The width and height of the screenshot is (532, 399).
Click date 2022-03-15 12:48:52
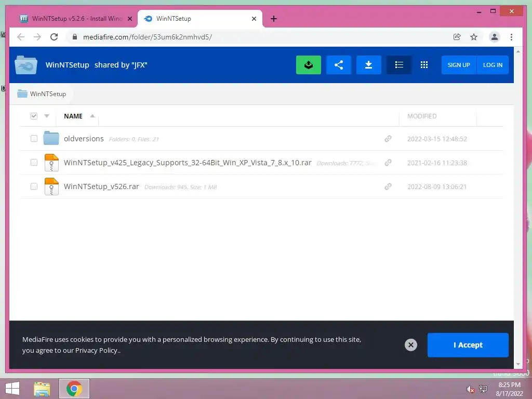[x=437, y=139]
